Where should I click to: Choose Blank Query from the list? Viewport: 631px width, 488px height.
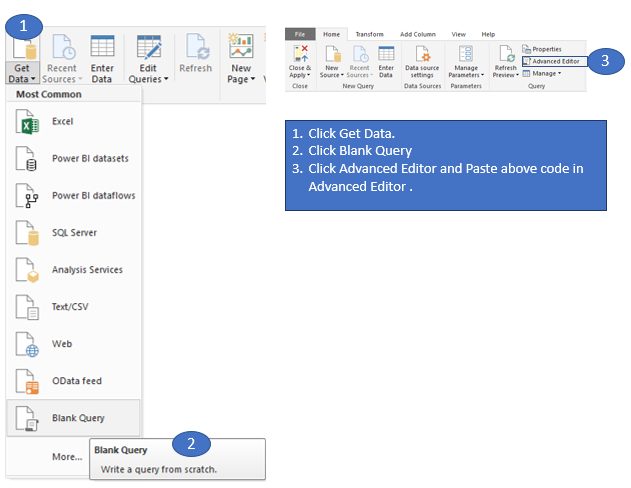pyautogui.click(x=73, y=418)
